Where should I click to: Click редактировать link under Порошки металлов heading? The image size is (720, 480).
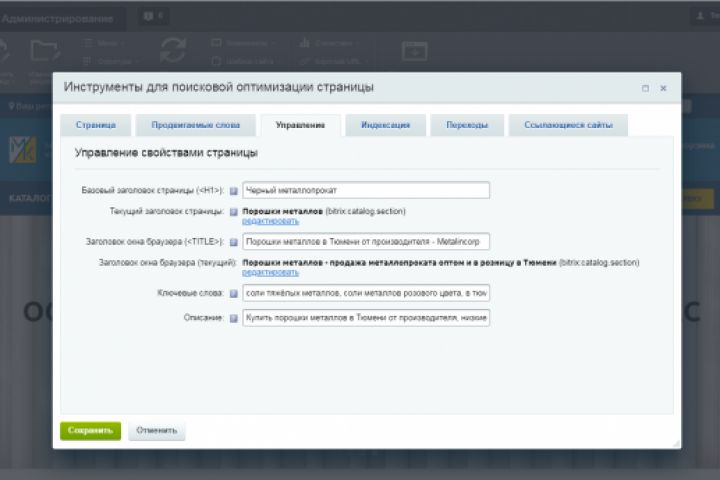click(x=270, y=221)
